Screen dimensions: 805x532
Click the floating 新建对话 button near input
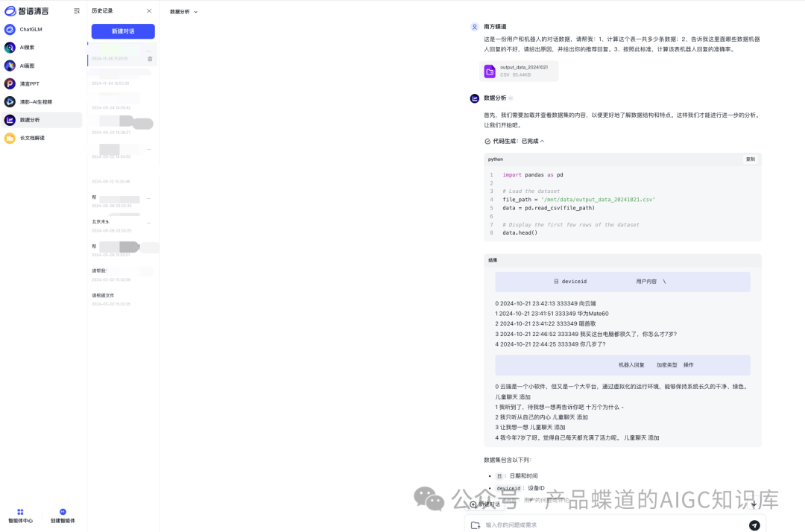tap(485, 504)
